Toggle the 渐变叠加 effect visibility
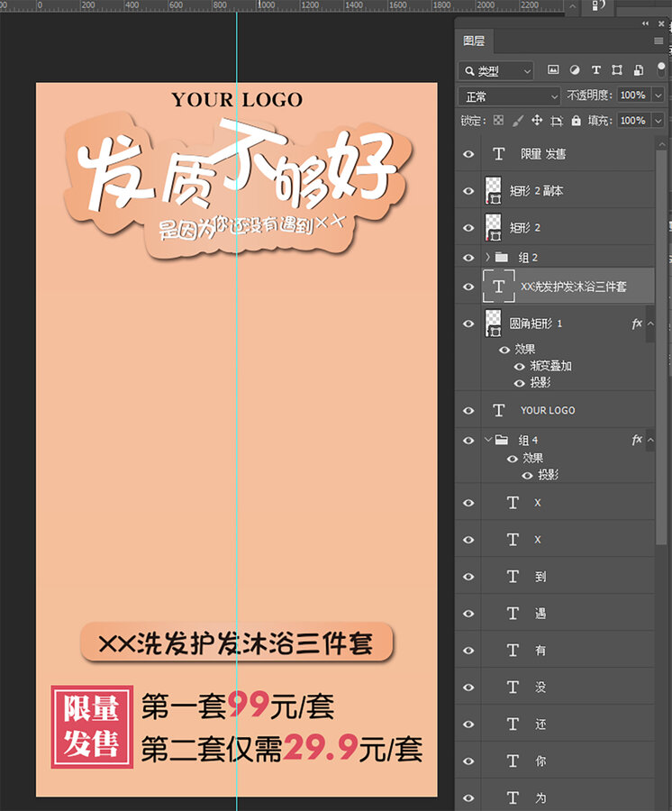 (x=520, y=367)
